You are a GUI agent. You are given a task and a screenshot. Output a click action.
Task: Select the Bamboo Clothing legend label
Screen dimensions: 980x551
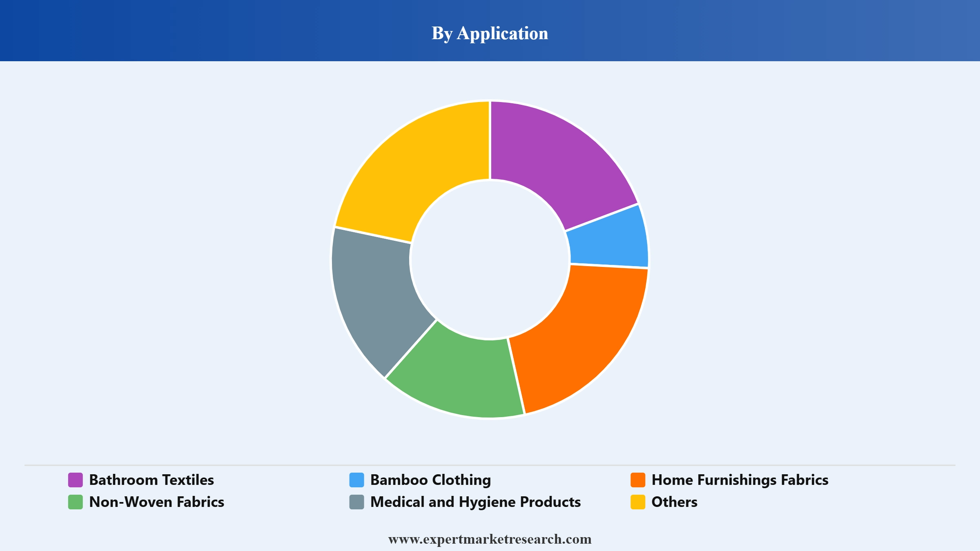[430, 480]
